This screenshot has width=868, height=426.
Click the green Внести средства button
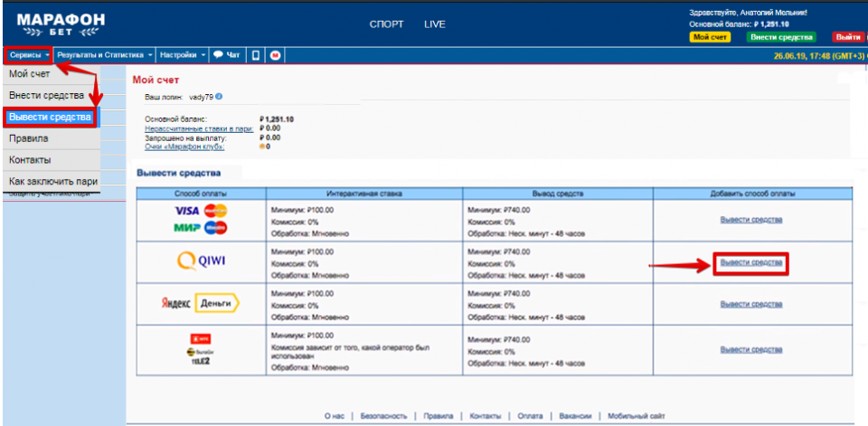click(x=781, y=37)
